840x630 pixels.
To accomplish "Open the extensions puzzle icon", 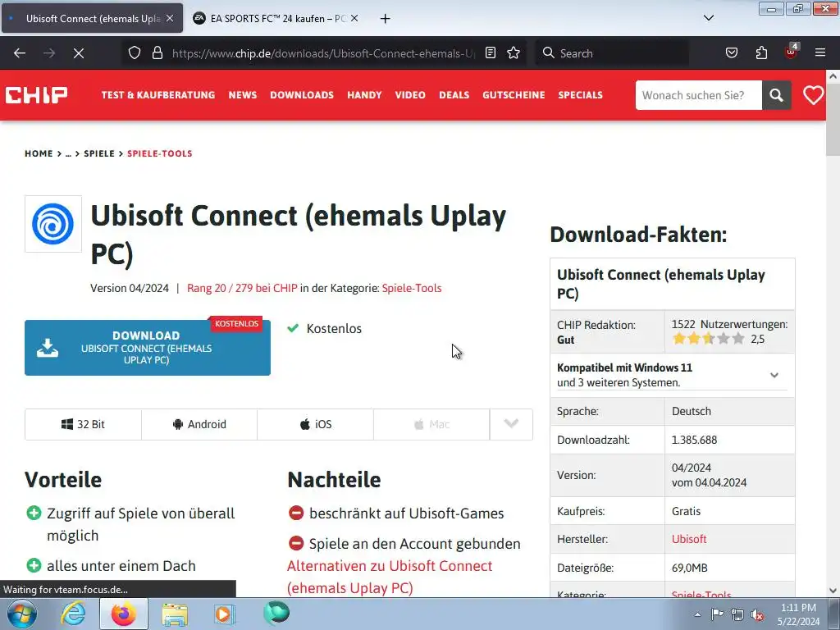I will (761, 53).
